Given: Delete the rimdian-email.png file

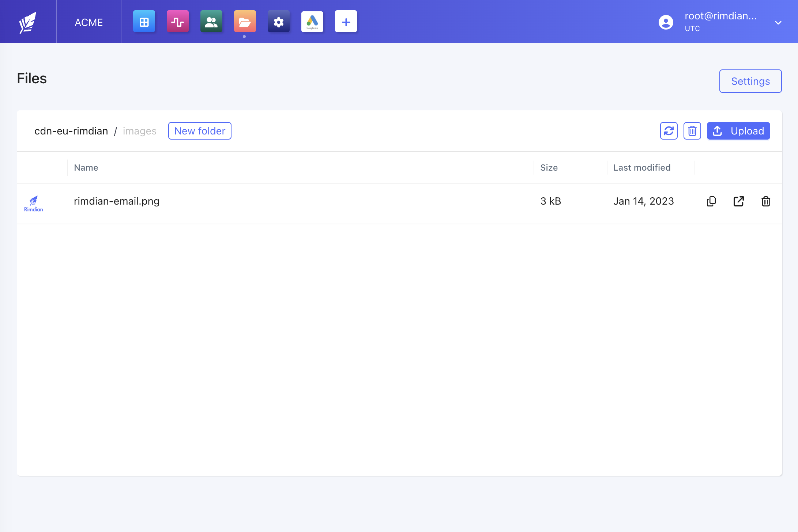Looking at the screenshot, I should click(766, 201).
